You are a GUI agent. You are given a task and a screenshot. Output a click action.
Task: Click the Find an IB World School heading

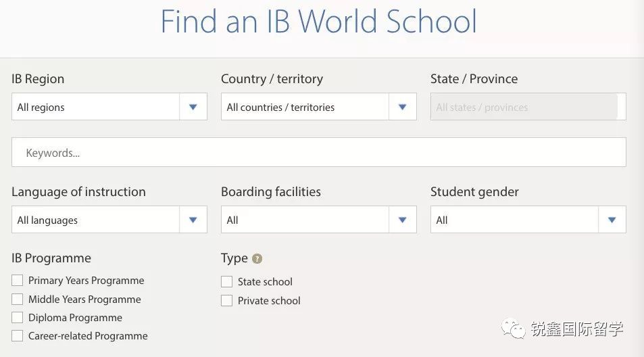pyautogui.click(x=318, y=22)
